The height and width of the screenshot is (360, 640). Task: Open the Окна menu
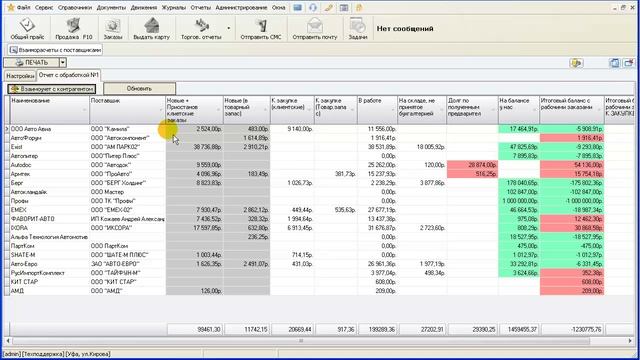278,7
